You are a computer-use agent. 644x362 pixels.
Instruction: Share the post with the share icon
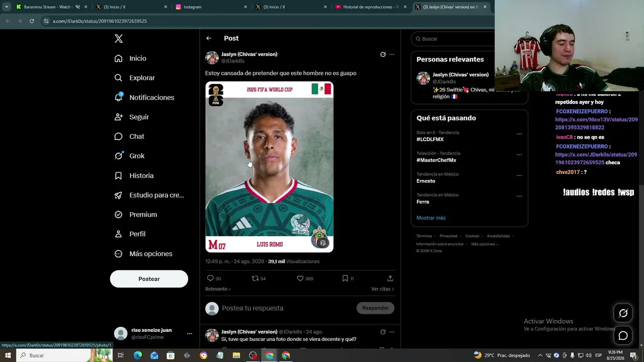tap(390, 278)
